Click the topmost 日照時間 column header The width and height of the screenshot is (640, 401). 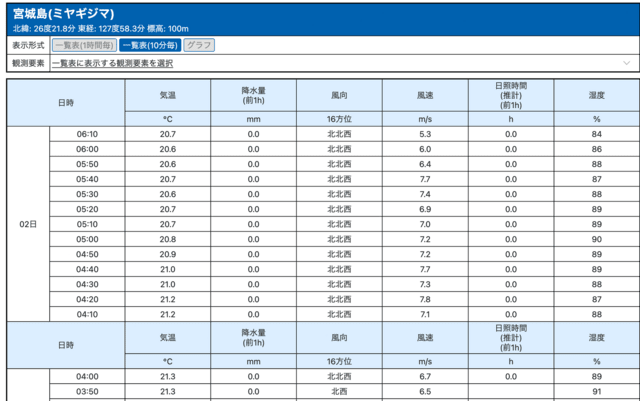(511, 95)
